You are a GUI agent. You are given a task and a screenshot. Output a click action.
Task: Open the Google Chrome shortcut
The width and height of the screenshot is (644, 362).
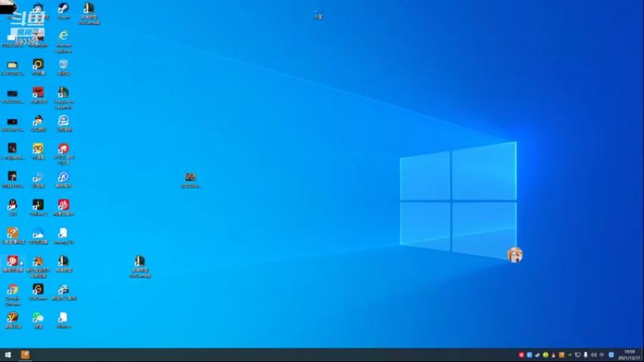click(12, 294)
